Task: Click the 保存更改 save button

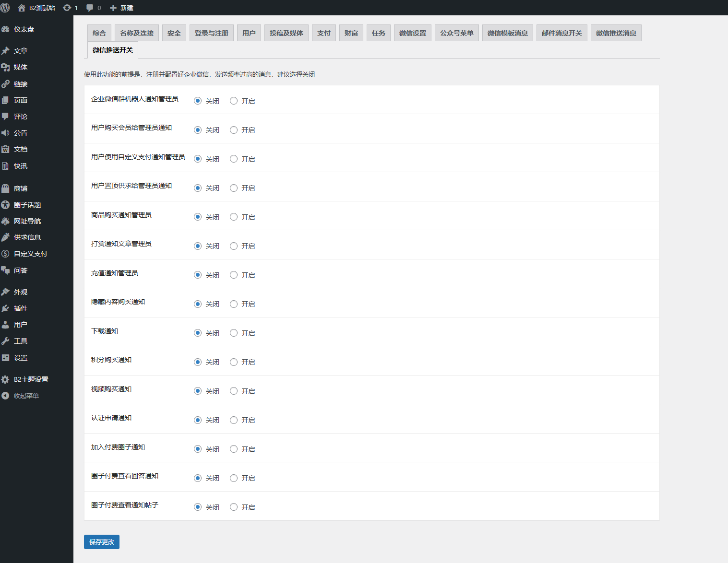Action: coord(101,541)
